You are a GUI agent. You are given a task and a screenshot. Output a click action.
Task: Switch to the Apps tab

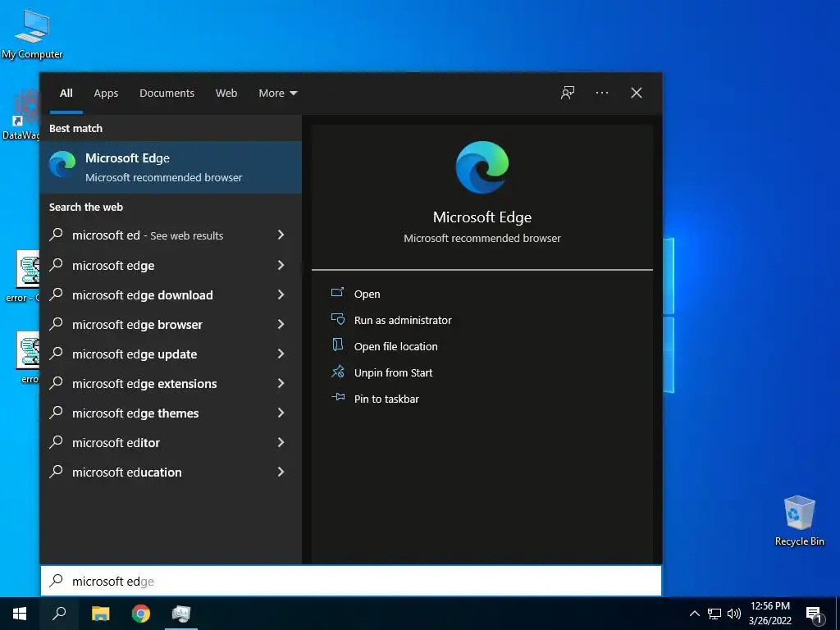(x=106, y=93)
